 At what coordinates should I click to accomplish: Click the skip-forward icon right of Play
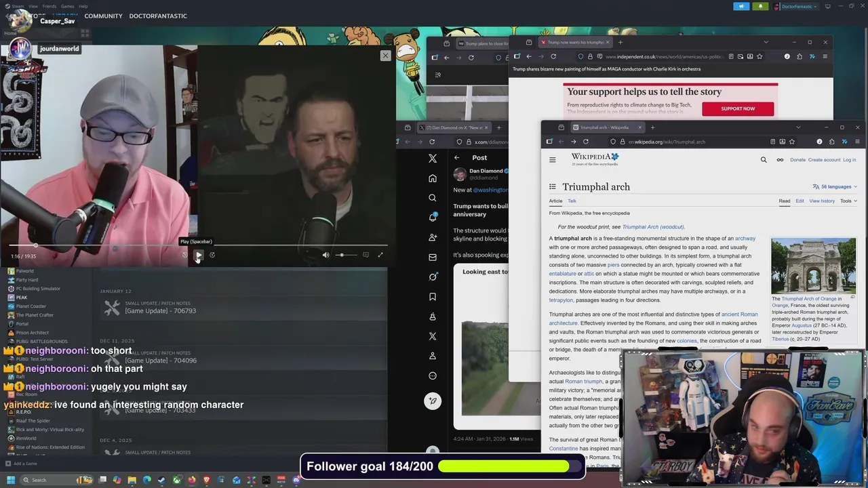tap(212, 255)
